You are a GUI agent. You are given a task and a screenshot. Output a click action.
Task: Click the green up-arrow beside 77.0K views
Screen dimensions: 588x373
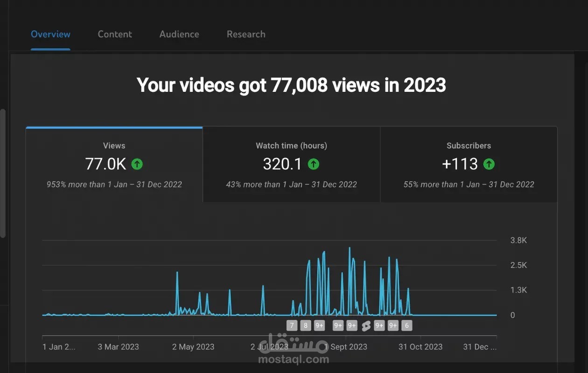pos(137,164)
